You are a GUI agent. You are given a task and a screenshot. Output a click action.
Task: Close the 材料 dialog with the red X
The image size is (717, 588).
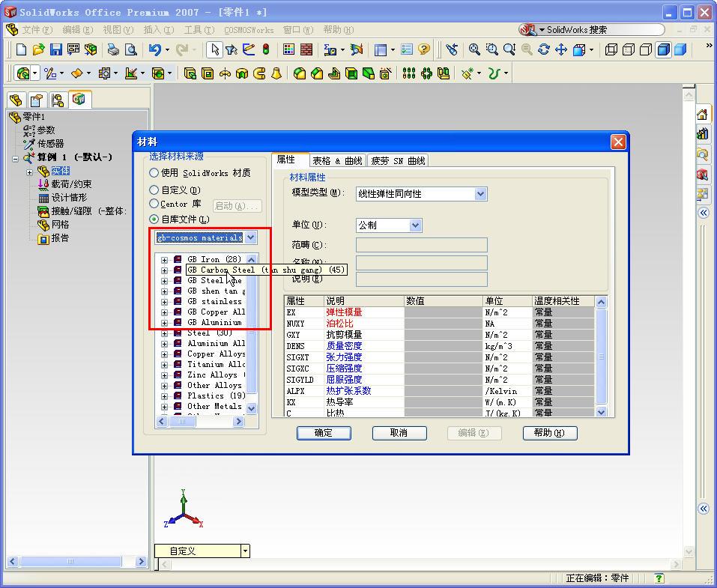[x=618, y=142]
